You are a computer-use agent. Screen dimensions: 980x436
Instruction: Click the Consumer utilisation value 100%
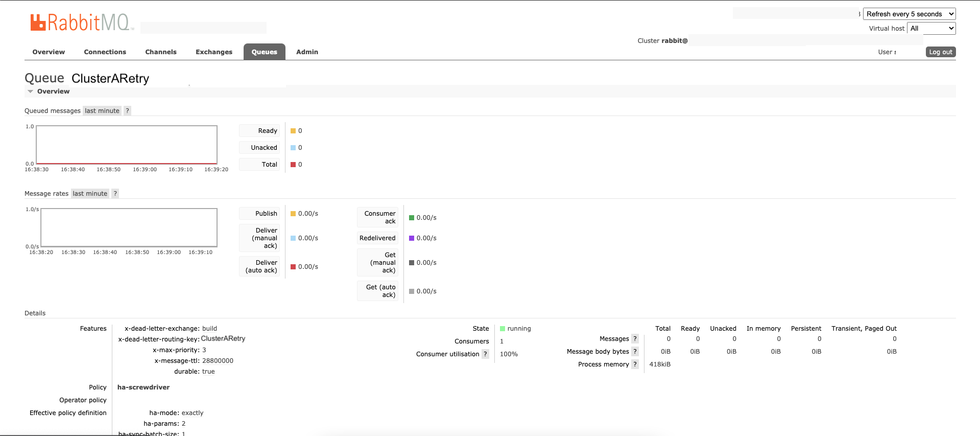[x=509, y=354]
